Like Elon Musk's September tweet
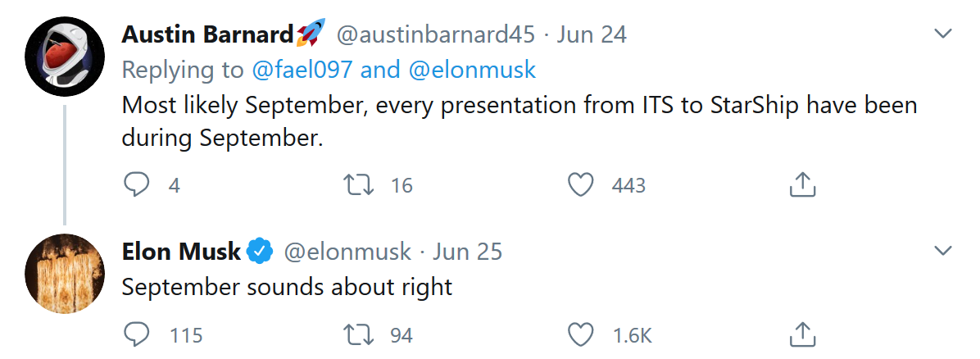980x359 pixels. coord(581,334)
